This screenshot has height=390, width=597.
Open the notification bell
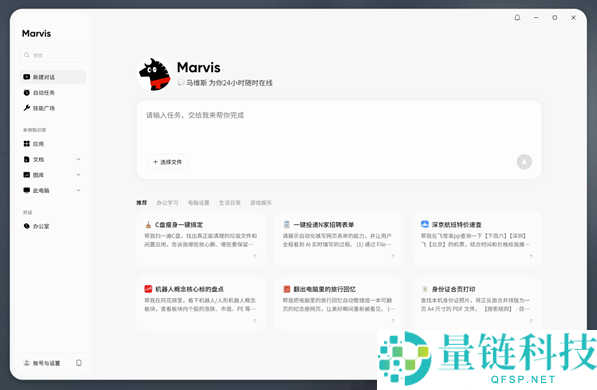tap(517, 18)
